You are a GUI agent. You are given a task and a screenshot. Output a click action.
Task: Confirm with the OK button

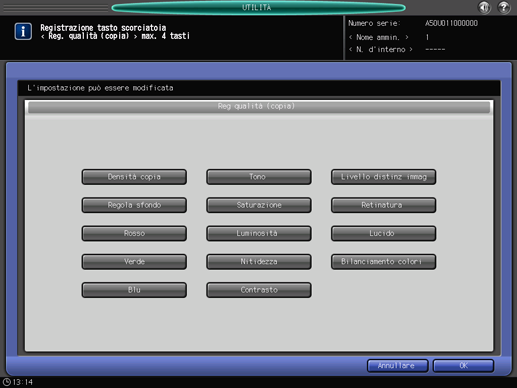(463, 366)
